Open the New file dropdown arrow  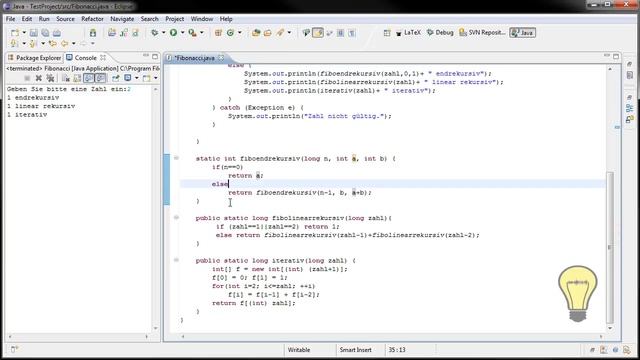coord(24,33)
